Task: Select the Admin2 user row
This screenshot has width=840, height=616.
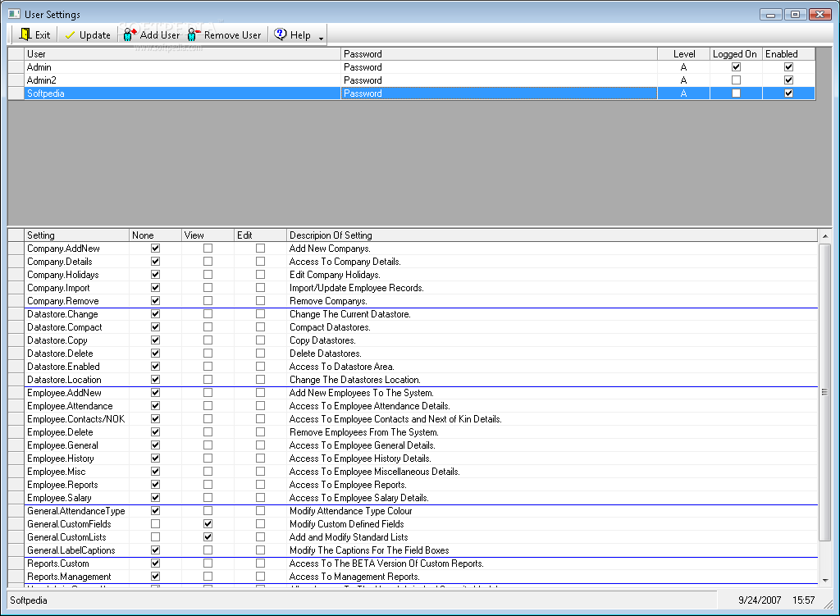Action: point(412,80)
